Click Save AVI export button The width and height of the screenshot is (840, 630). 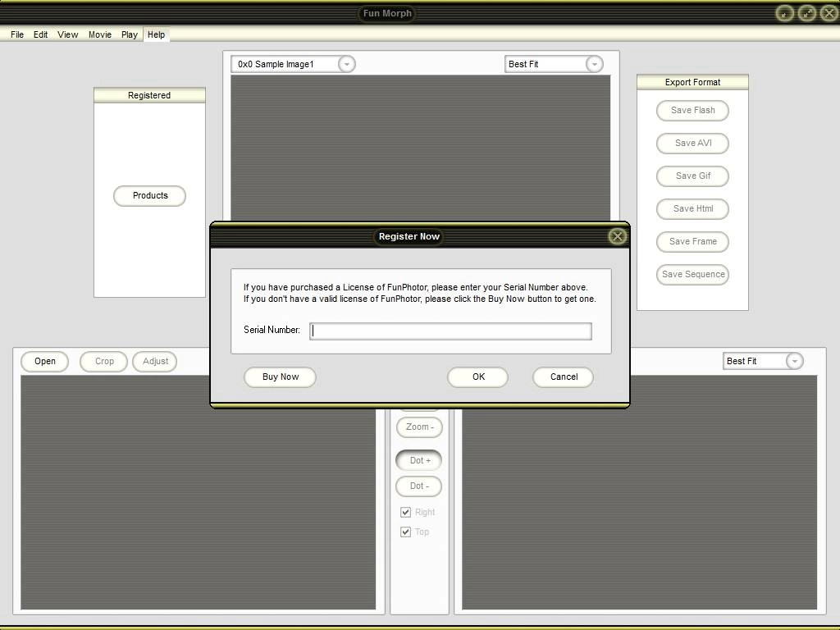click(692, 143)
